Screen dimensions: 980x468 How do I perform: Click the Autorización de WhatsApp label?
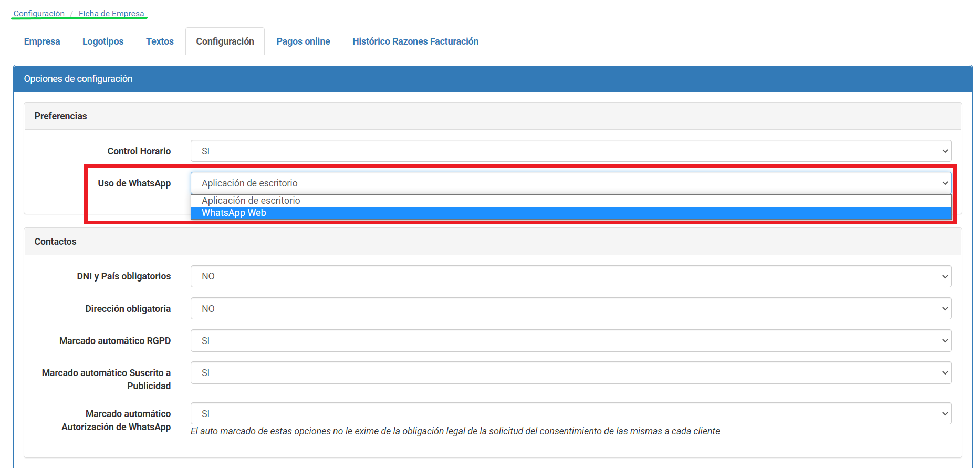(116, 420)
